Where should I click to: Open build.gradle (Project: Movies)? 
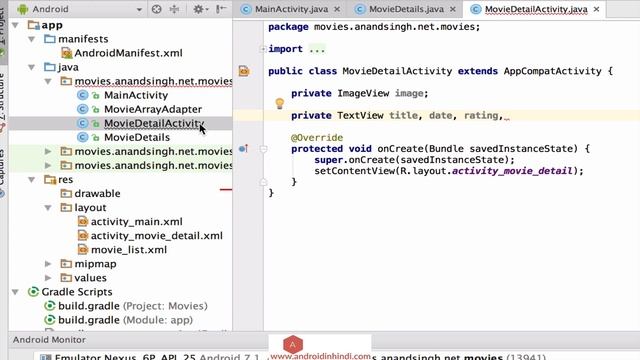(x=133, y=306)
